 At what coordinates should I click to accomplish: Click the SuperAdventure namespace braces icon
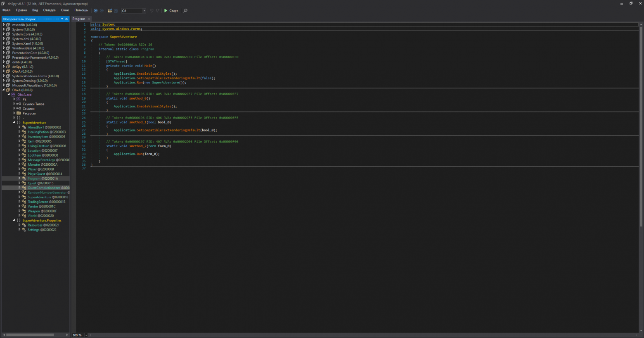coord(19,123)
